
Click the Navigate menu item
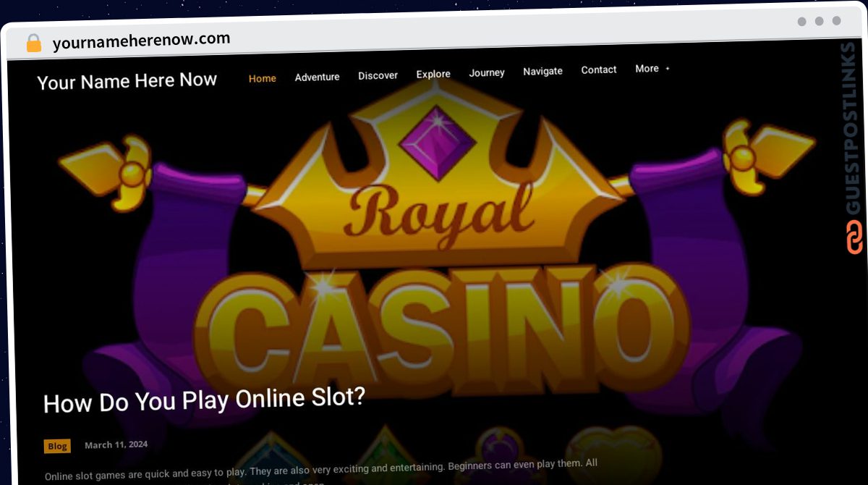click(542, 71)
